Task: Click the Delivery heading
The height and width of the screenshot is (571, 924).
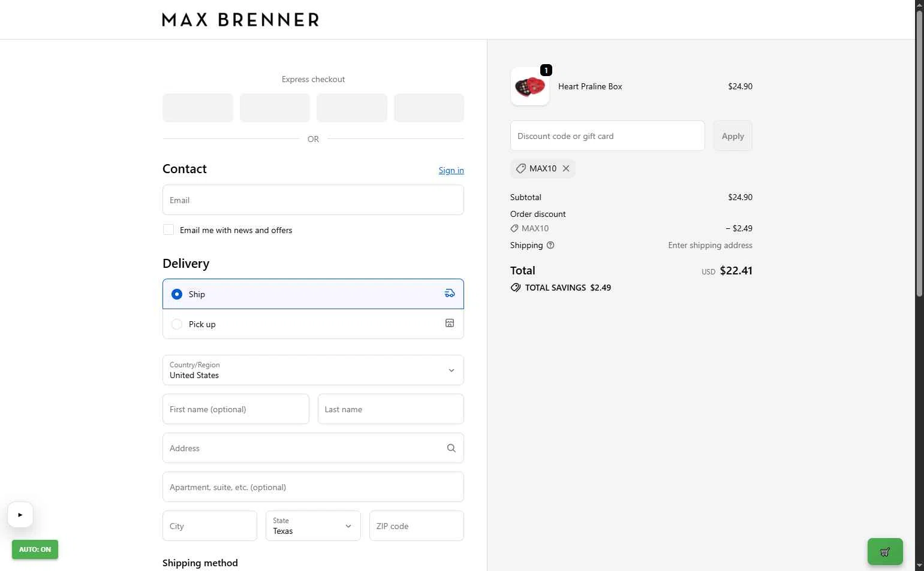Action: click(x=186, y=264)
